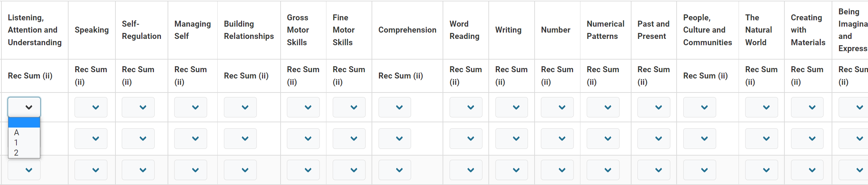Expand the first-row Building Relationships dropdown
868x185 pixels.
click(240, 107)
